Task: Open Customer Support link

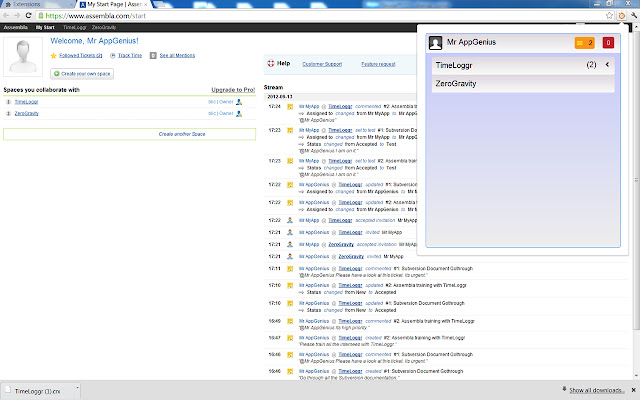Action: click(322, 64)
